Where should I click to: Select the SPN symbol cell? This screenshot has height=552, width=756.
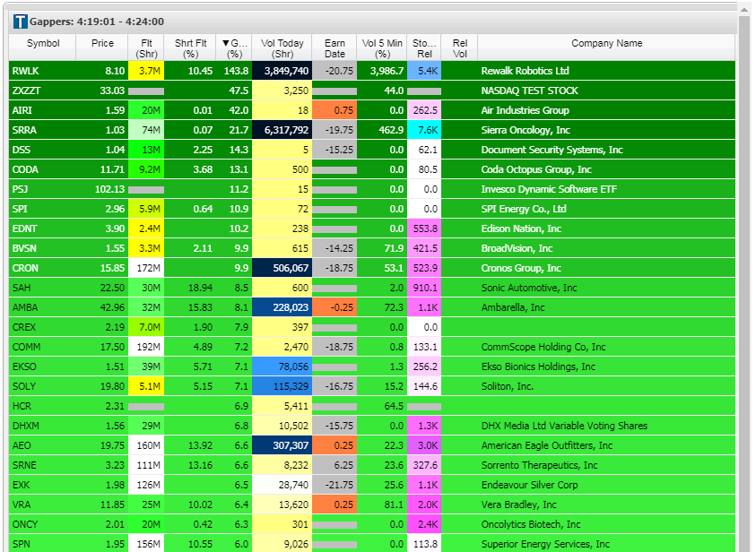(43, 544)
